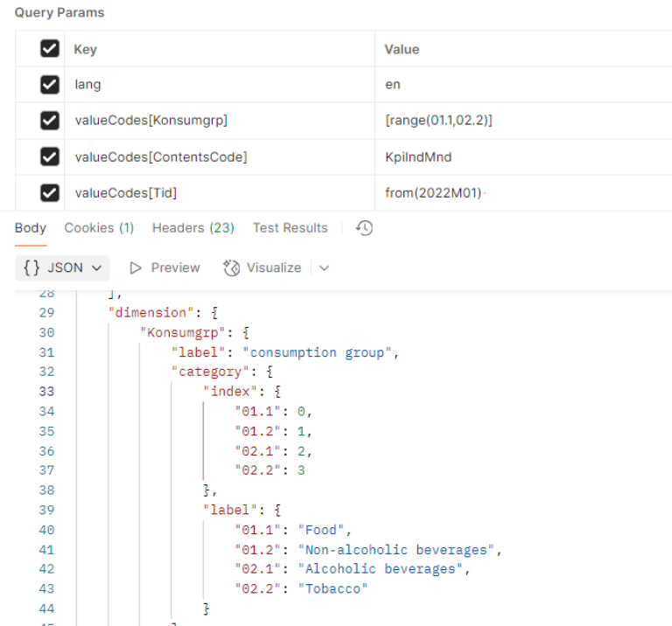Switch to the Cookies (1) tab
Screen dimensions: 672x626
[x=99, y=228]
